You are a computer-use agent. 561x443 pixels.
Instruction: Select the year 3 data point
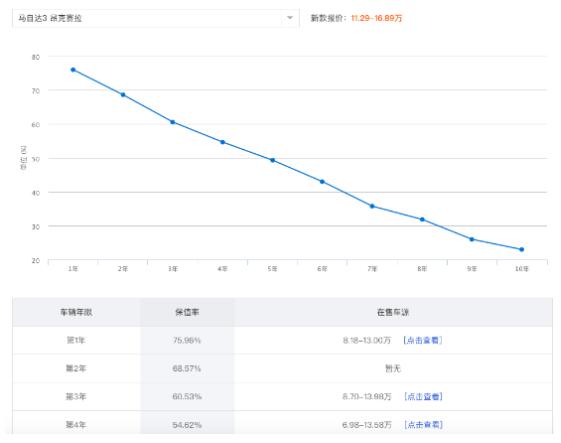(x=173, y=122)
